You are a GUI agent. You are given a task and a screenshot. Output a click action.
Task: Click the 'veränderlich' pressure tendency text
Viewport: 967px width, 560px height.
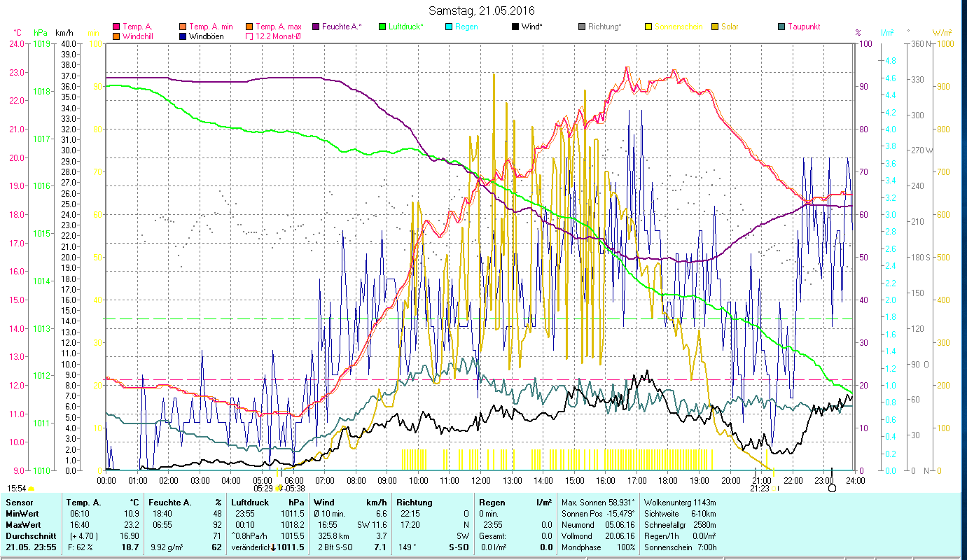click(x=250, y=547)
